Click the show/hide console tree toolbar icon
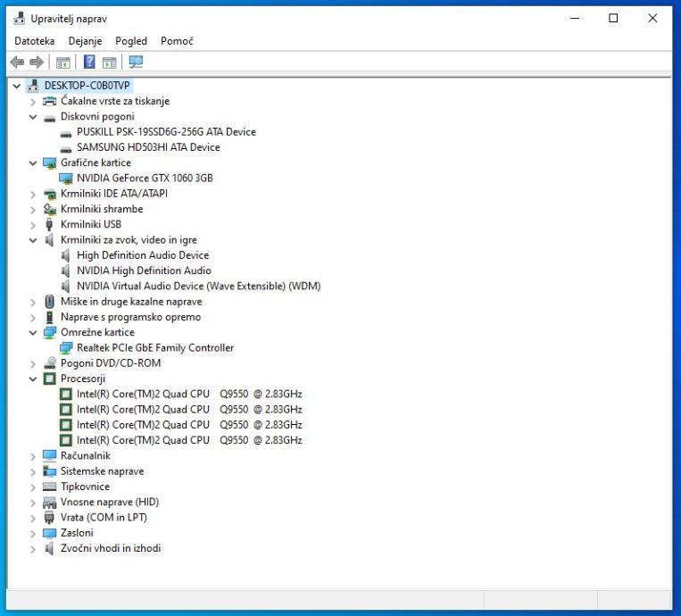The height and width of the screenshot is (616, 681). [63, 62]
